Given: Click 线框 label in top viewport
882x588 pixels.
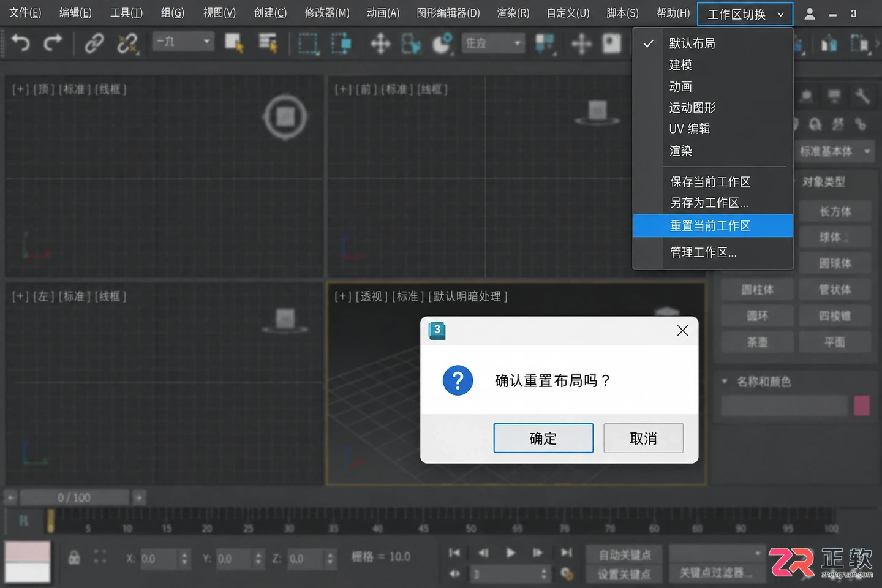Looking at the screenshot, I should point(111,89).
